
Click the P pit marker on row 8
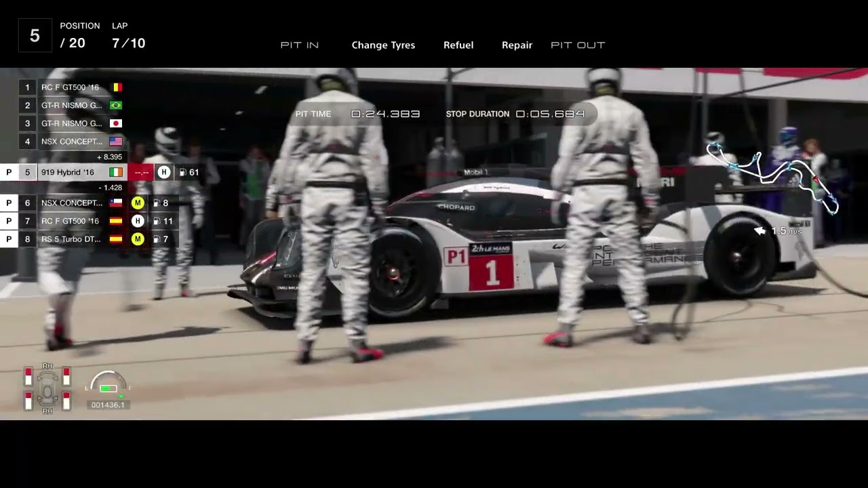tap(9, 239)
